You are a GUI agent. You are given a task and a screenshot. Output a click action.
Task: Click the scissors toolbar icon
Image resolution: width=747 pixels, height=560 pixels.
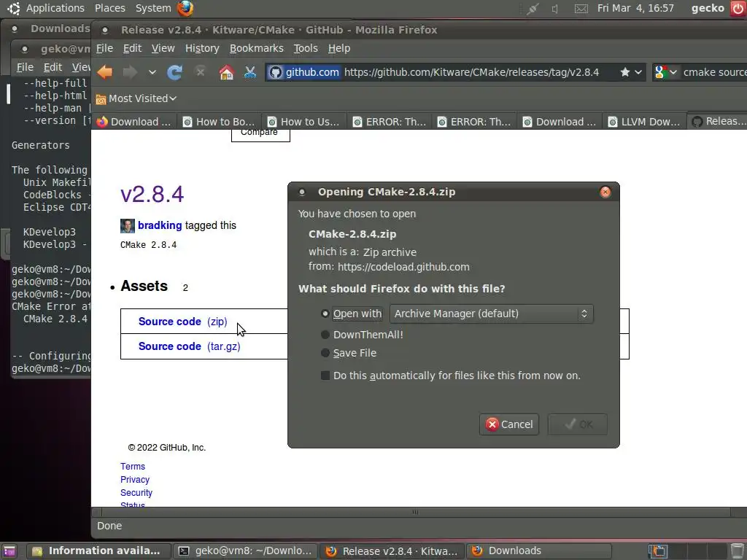(250, 72)
